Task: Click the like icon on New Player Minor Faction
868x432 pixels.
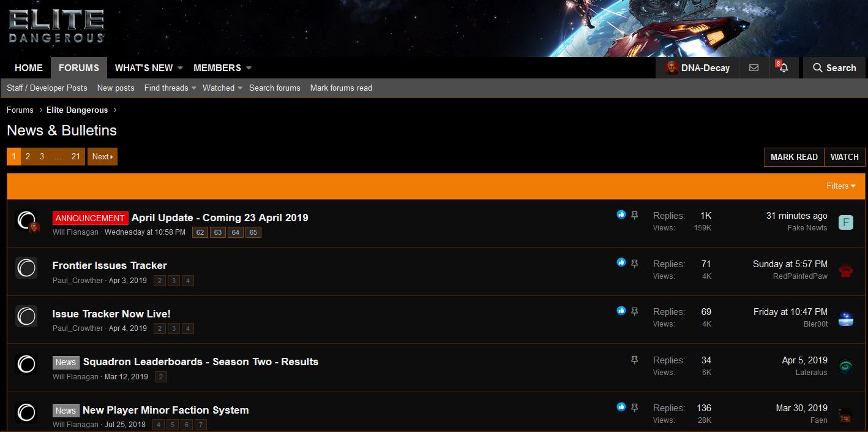Action: point(621,407)
